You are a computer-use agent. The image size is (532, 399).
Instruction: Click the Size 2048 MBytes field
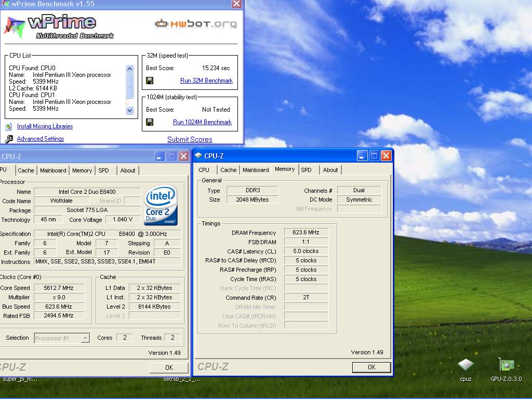[x=253, y=199]
